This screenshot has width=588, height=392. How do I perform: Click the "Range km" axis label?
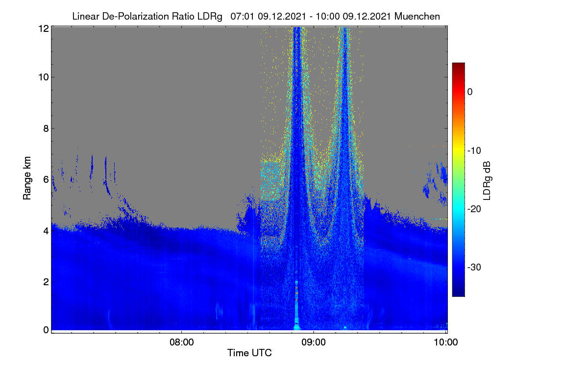coord(27,178)
